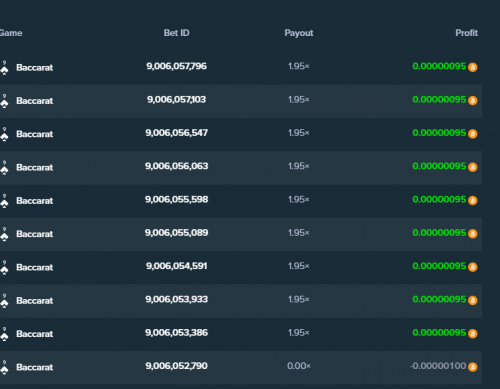Click the Bitcoin coin icon in row 9,006,057,103
This screenshot has width=500, height=389.
(473, 101)
